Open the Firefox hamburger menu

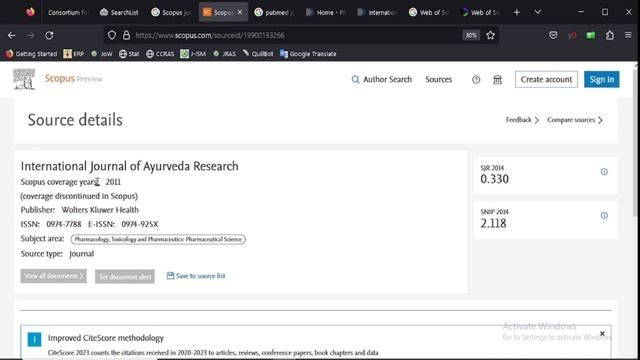pos(628,36)
